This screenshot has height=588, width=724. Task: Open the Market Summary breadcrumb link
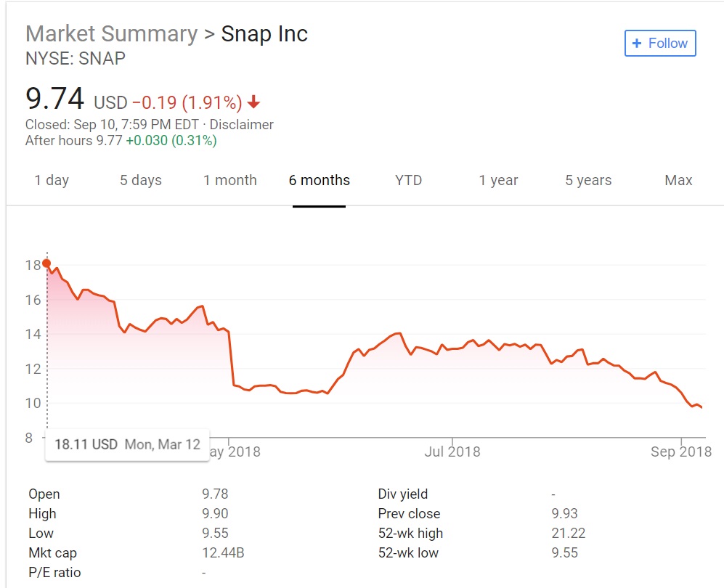(111, 33)
